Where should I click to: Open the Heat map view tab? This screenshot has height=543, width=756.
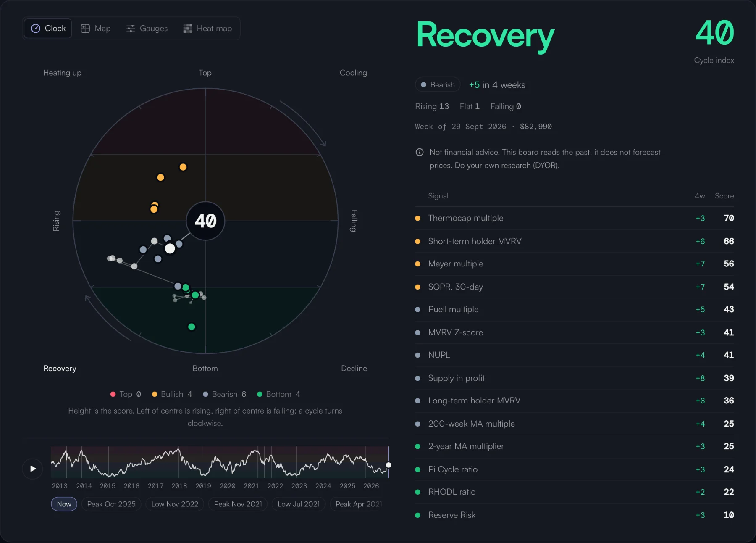pos(207,28)
